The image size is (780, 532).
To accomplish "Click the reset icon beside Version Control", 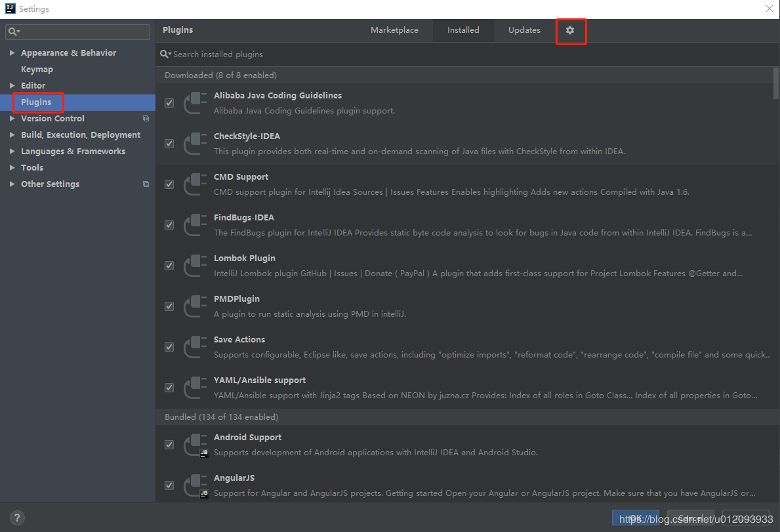I will pos(146,118).
